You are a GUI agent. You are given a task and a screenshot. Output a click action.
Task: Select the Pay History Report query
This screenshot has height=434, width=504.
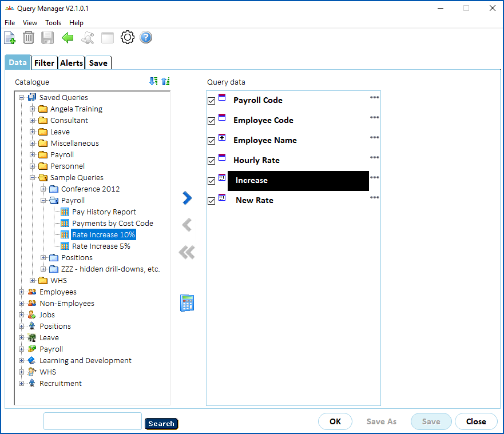(104, 212)
